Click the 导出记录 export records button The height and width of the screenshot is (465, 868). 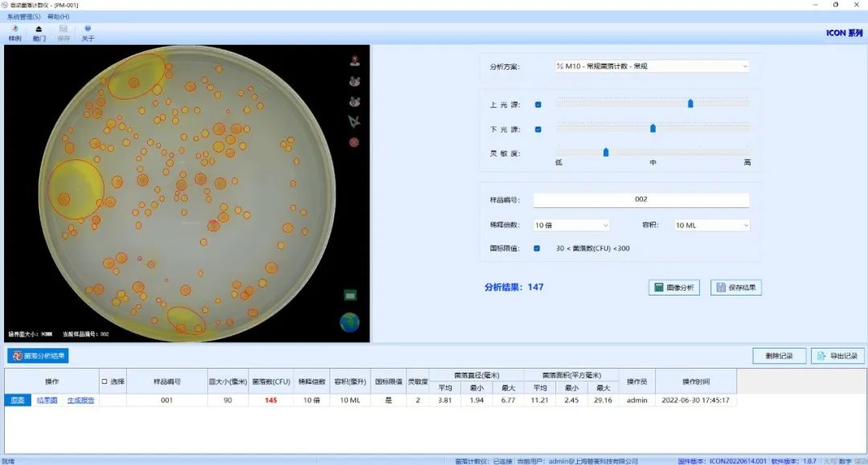pyautogui.click(x=837, y=356)
